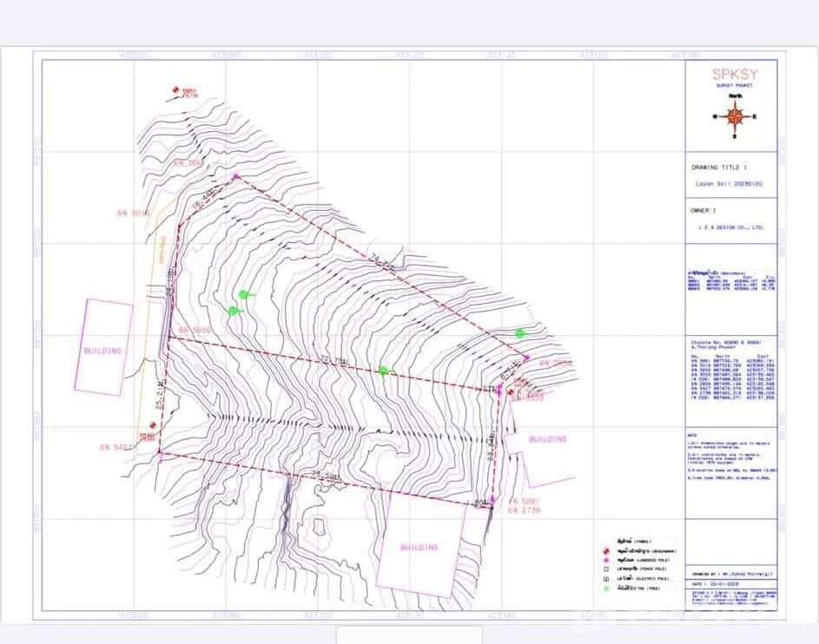
Task: Click the GN 5016 point label
Action: coord(133,212)
